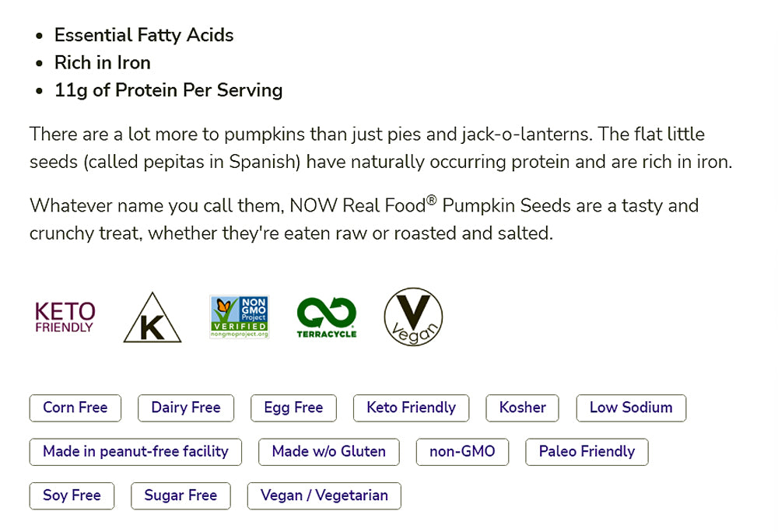Click the TerraCycle recycling logo
The height and width of the screenshot is (532, 778).
click(327, 317)
